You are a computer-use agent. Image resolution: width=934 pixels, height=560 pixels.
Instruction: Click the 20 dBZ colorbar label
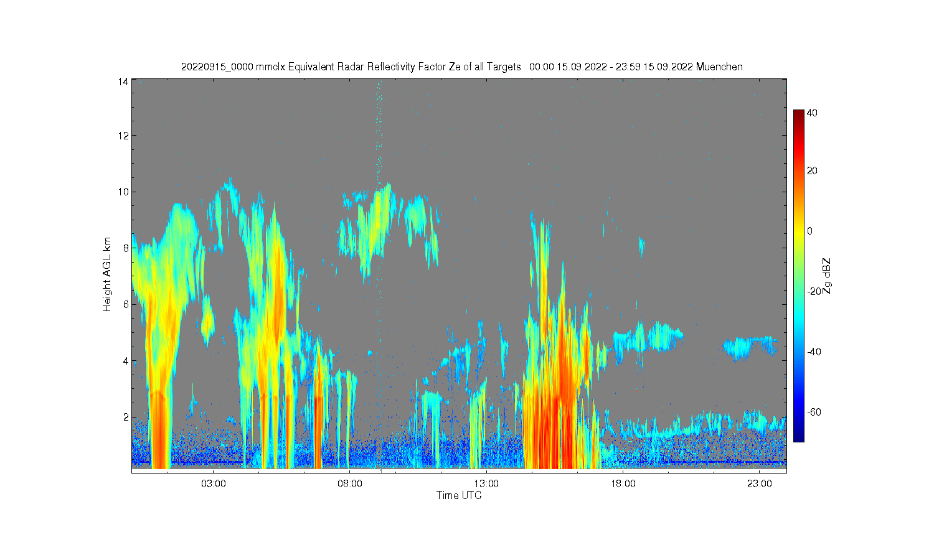tap(813, 171)
